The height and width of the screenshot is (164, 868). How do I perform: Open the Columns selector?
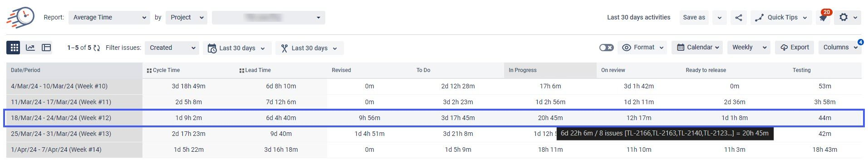(x=840, y=48)
